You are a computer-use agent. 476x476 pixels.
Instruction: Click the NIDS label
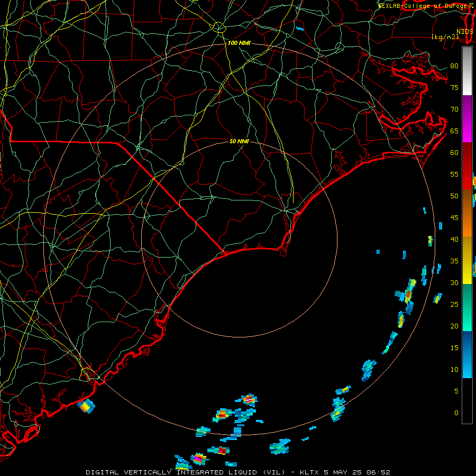click(x=465, y=32)
